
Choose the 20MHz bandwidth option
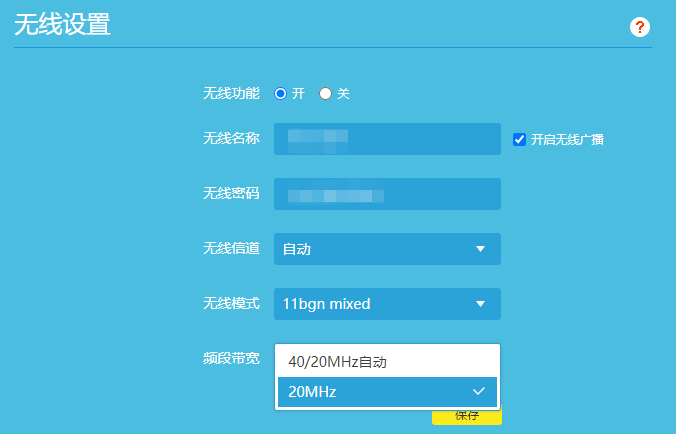point(387,392)
